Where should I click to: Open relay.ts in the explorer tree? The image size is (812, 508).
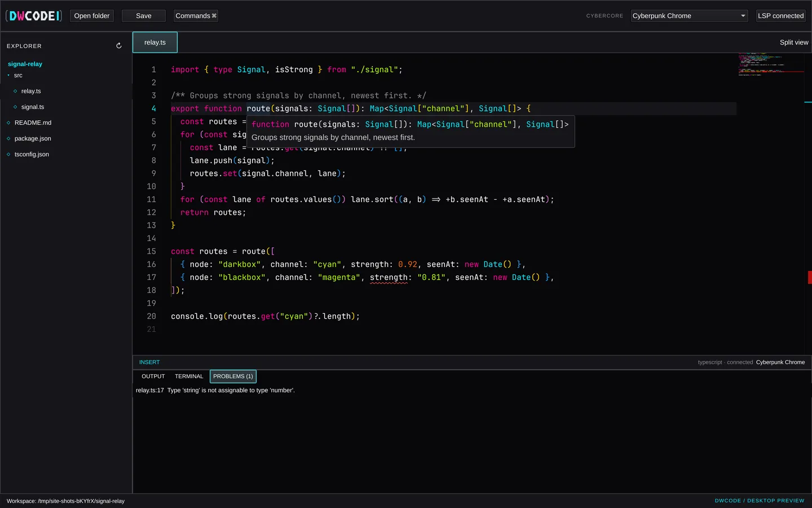pos(31,91)
